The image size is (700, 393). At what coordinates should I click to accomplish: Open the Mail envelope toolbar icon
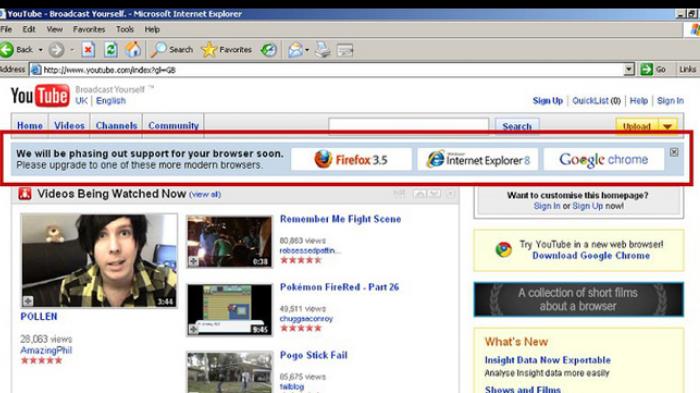296,50
